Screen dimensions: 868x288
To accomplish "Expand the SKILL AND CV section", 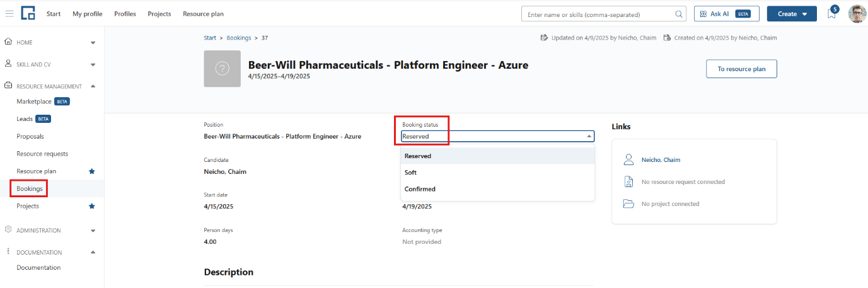I will click(x=93, y=64).
